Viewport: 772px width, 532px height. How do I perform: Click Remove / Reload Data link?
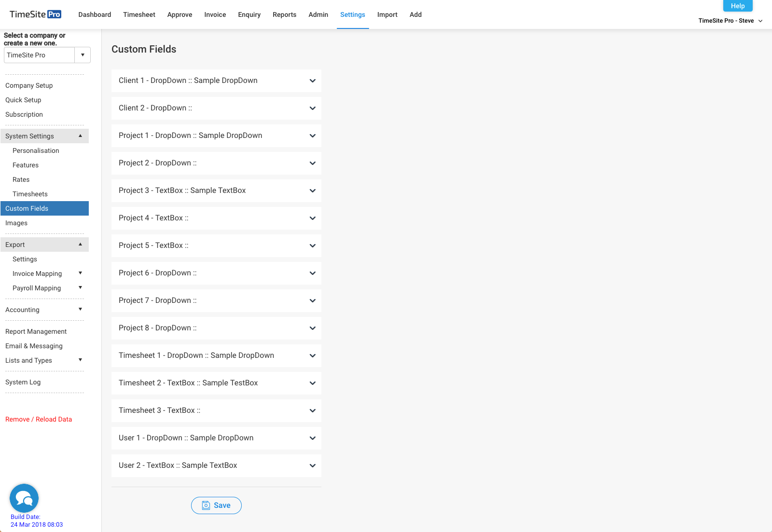coord(39,419)
